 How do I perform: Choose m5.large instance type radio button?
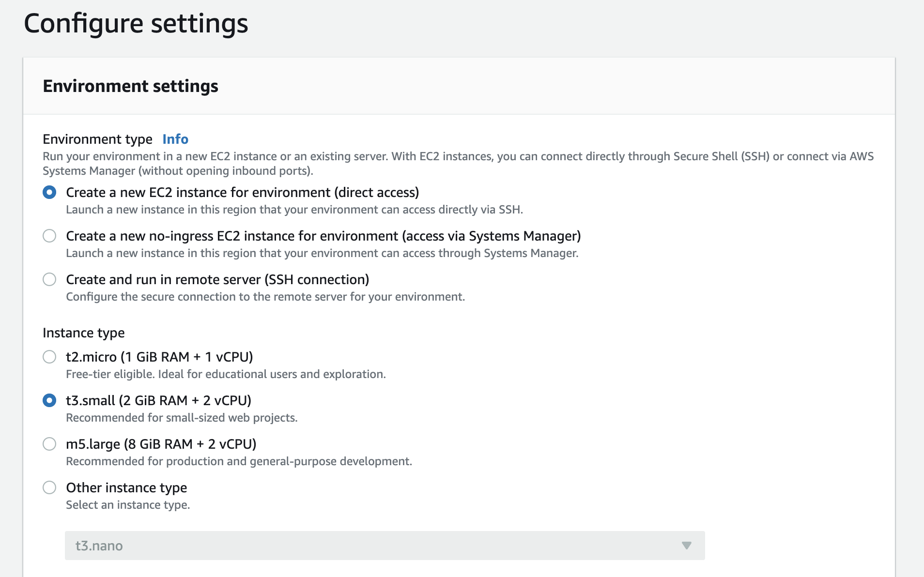tap(49, 444)
